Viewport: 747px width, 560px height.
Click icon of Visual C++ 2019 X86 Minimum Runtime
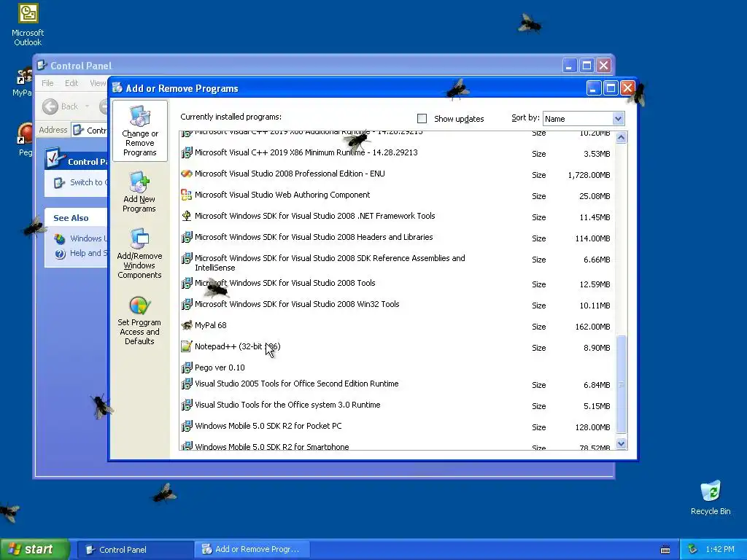[187, 153]
